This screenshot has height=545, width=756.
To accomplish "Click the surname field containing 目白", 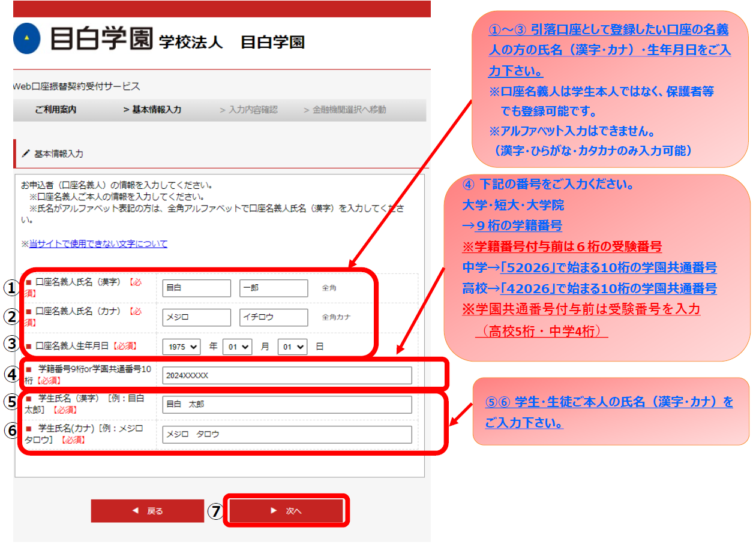I will tap(196, 288).
